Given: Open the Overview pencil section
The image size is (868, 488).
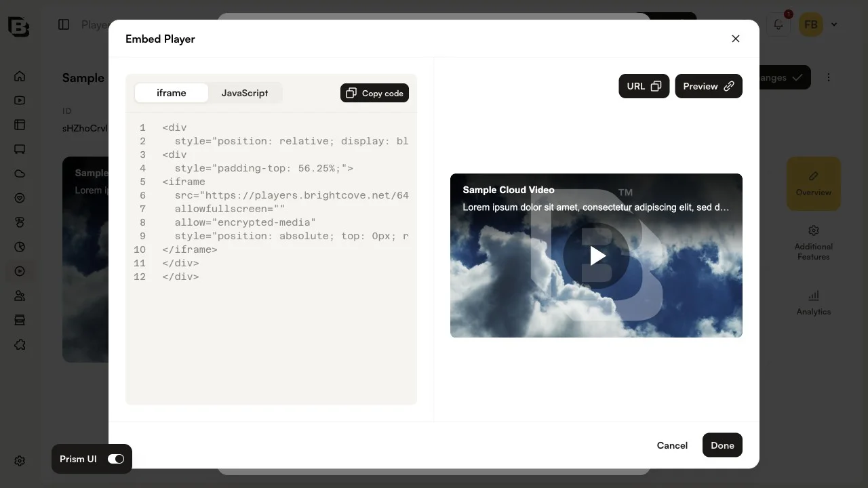Looking at the screenshot, I should point(814,184).
